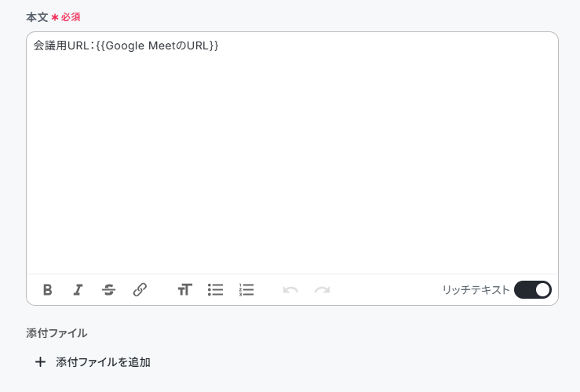Toggle bold formatting with the B icon
This screenshot has height=392, width=580.
(x=47, y=289)
